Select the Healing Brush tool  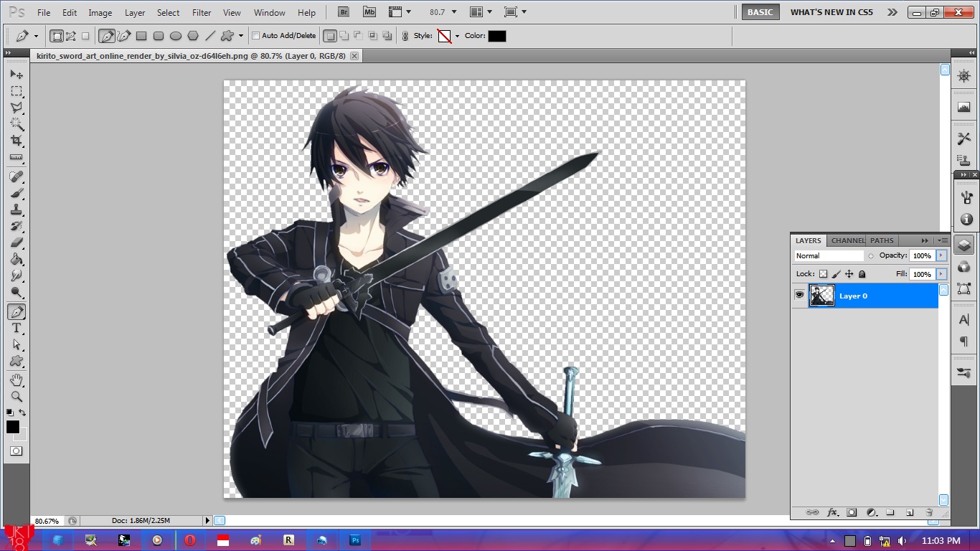click(x=17, y=176)
